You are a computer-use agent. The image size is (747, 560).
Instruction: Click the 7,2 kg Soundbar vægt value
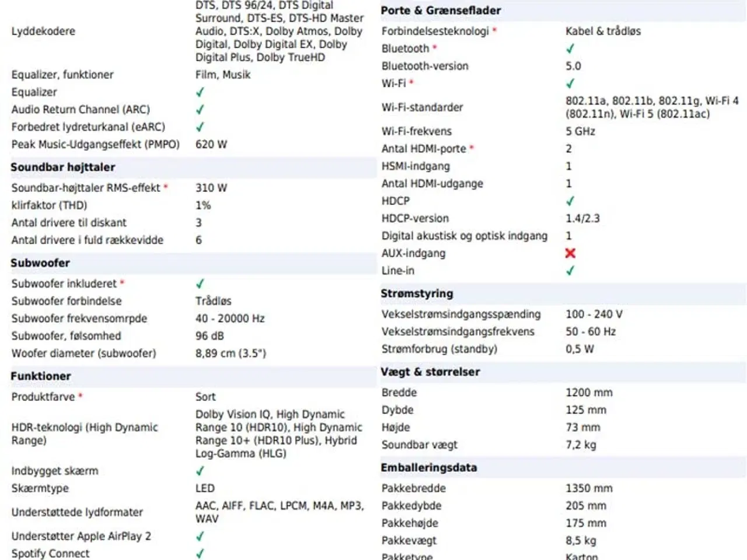click(x=581, y=445)
